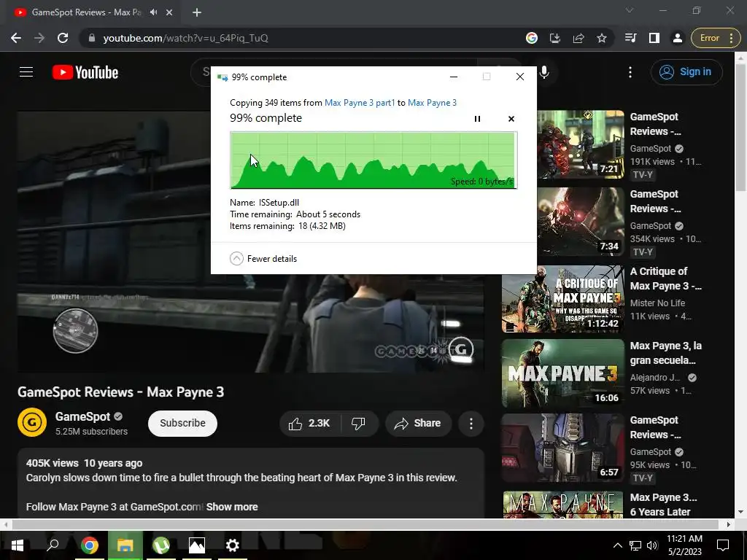Open File Explorer from the taskbar
This screenshot has width=747, height=560.
pyautogui.click(x=125, y=545)
